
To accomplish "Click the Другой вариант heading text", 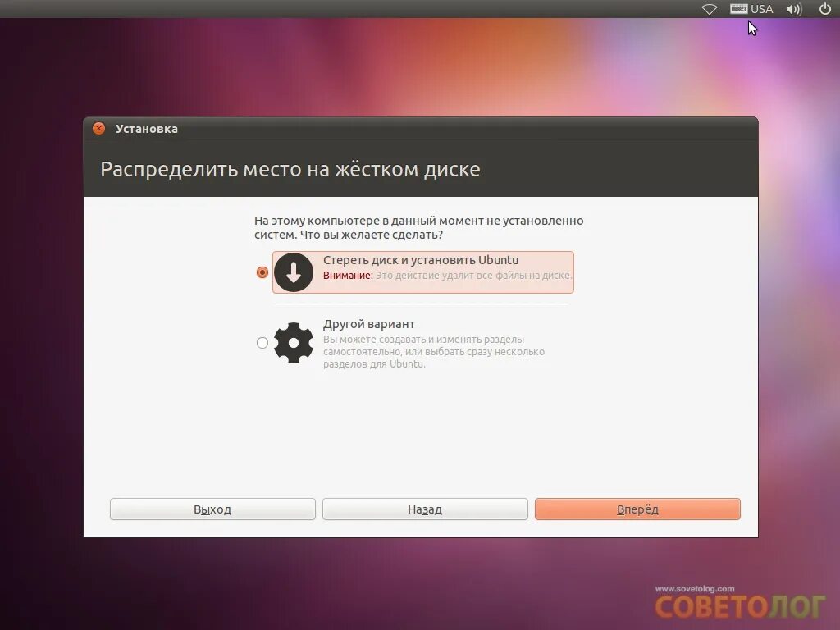I will pyautogui.click(x=368, y=324).
